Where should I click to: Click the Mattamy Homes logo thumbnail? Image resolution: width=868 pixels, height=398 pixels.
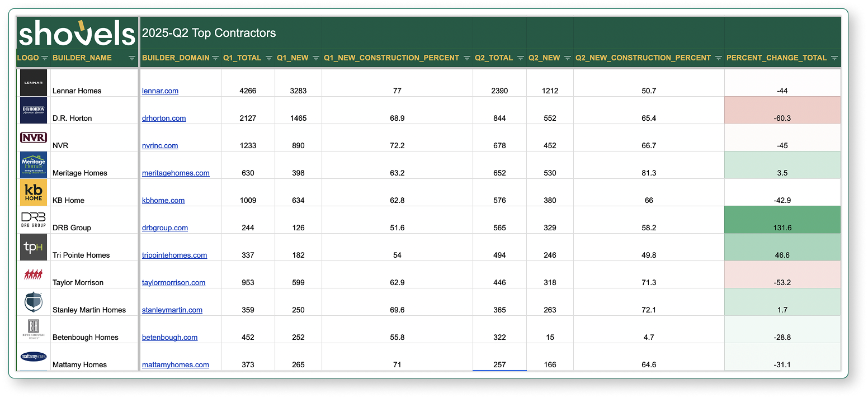pos(34,357)
